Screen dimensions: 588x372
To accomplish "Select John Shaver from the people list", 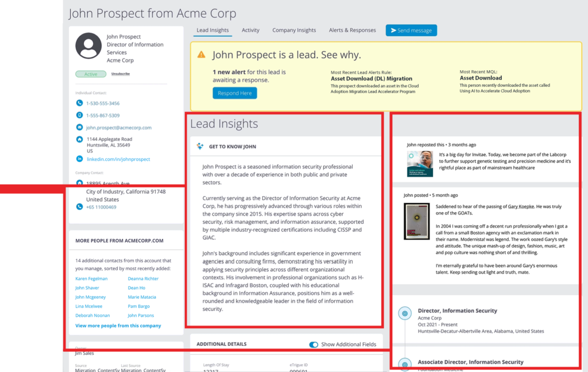I will click(87, 288).
